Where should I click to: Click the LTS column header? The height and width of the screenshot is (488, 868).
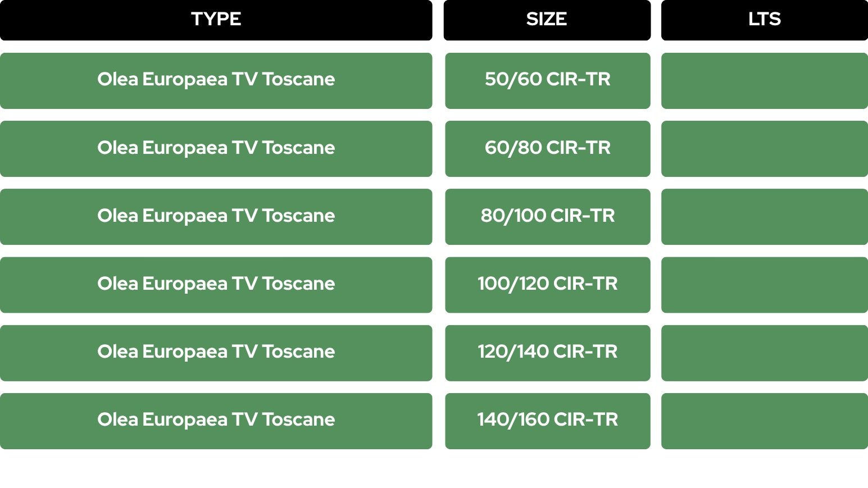765,20
